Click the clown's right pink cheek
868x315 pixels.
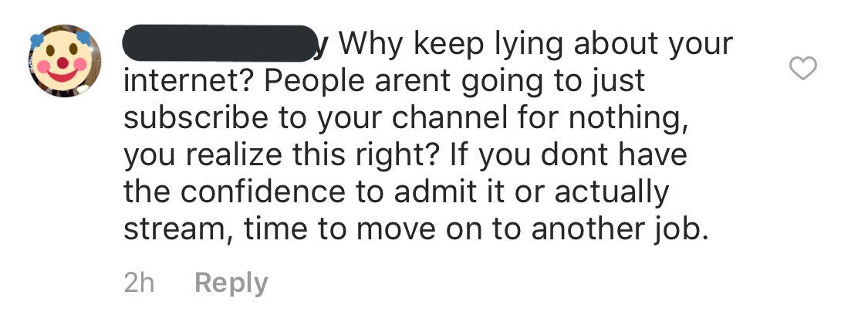point(80,64)
